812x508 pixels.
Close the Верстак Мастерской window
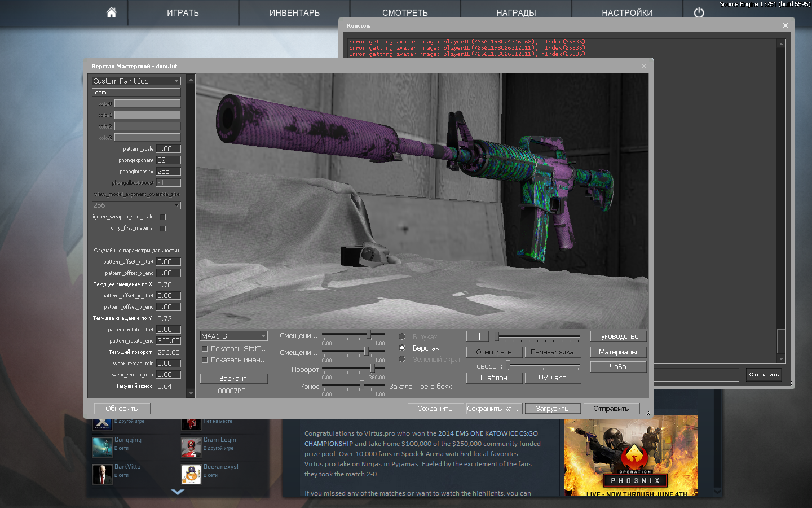tap(643, 66)
